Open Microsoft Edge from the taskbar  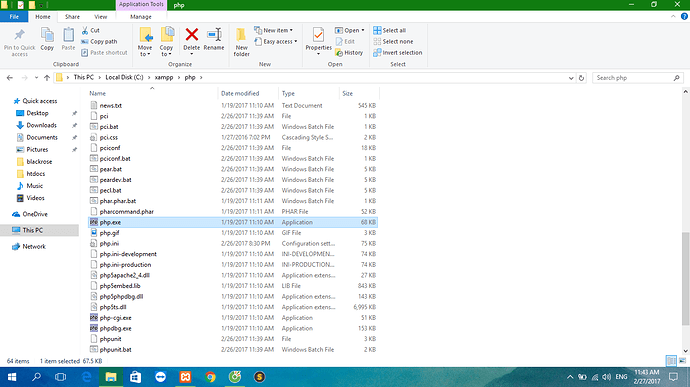point(87,377)
